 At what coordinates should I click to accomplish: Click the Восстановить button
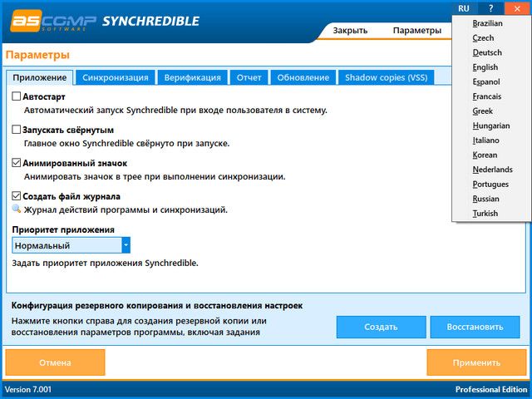click(474, 327)
